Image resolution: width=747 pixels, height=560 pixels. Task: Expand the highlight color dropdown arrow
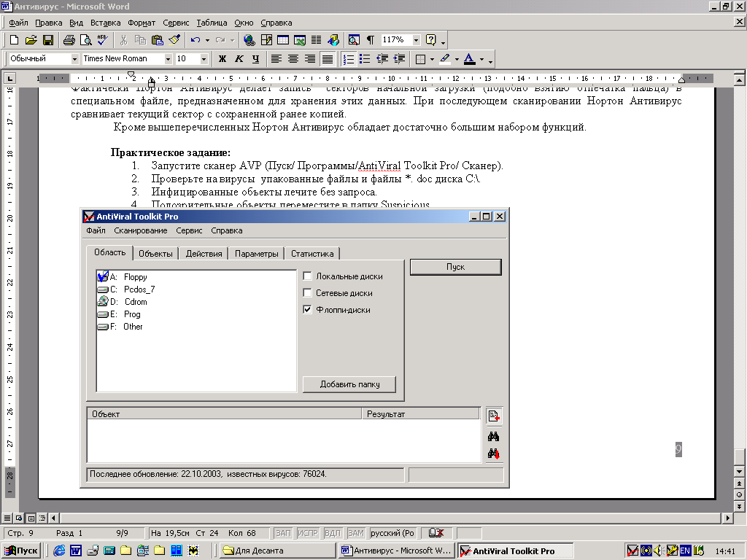[x=457, y=59]
